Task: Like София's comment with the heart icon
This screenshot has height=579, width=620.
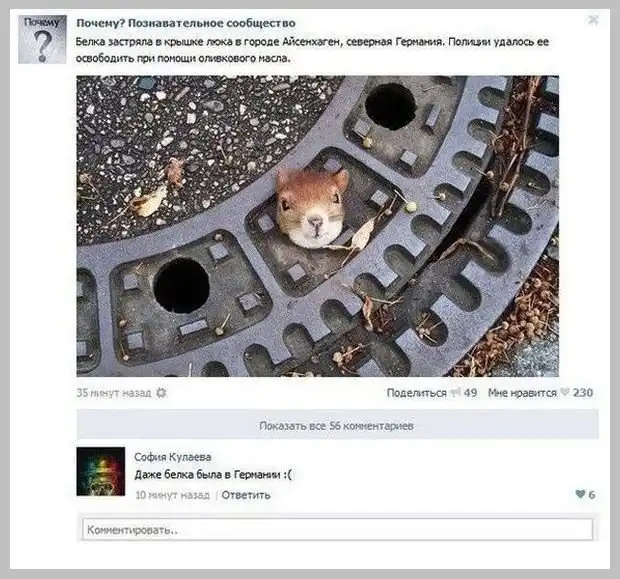Action: point(580,494)
